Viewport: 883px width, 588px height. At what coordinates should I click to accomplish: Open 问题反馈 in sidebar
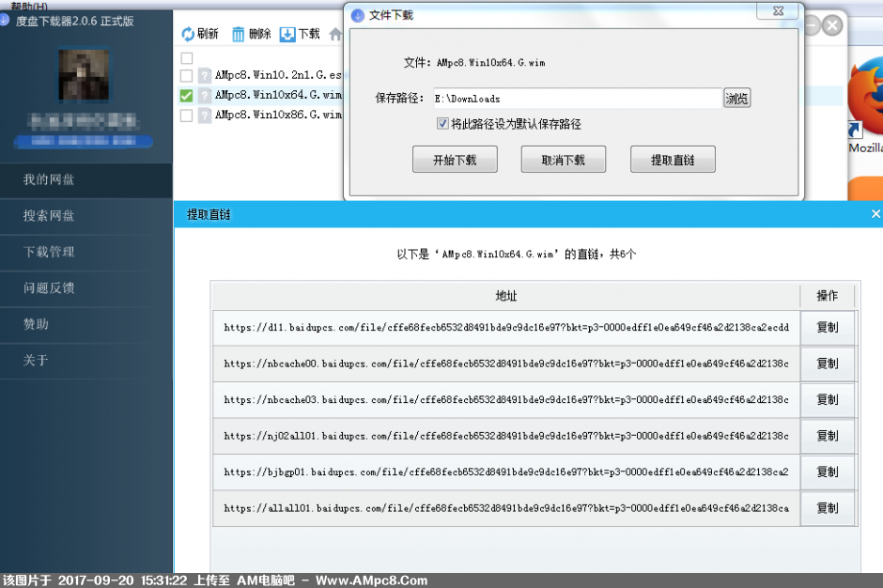tap(86, 288)
